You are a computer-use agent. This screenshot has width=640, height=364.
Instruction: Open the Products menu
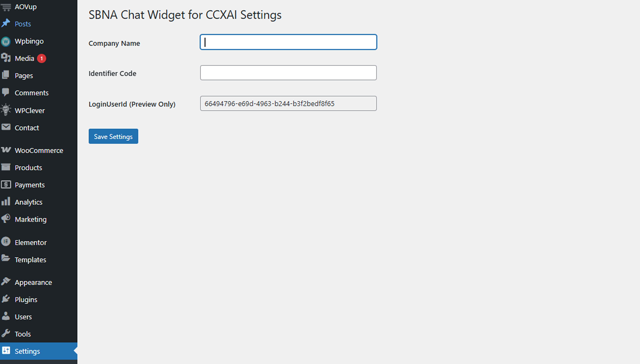[28, 167]
